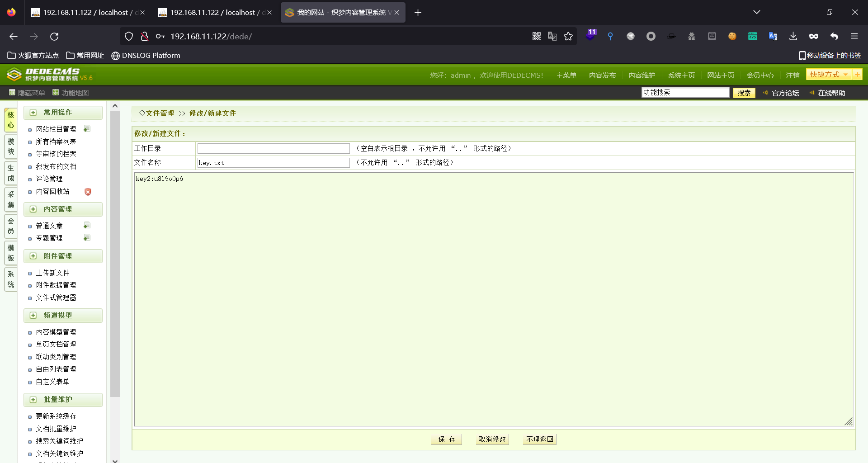Click the add icon beside 普通文章
This screenshot has width=868, height=463.
tap(87, 226)
